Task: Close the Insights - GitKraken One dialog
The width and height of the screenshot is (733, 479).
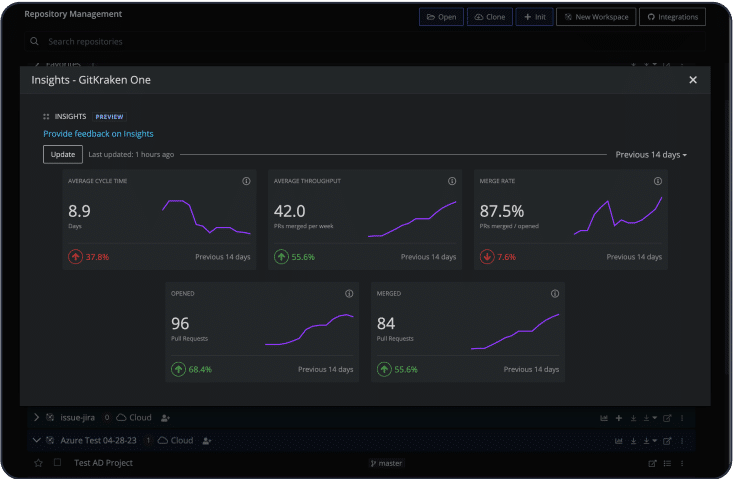Action: 693,80
